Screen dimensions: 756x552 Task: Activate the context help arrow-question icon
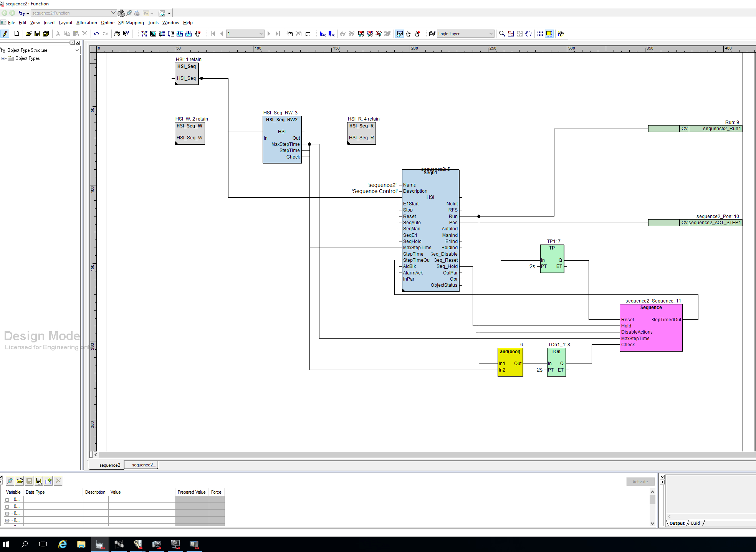pos(126,34)
